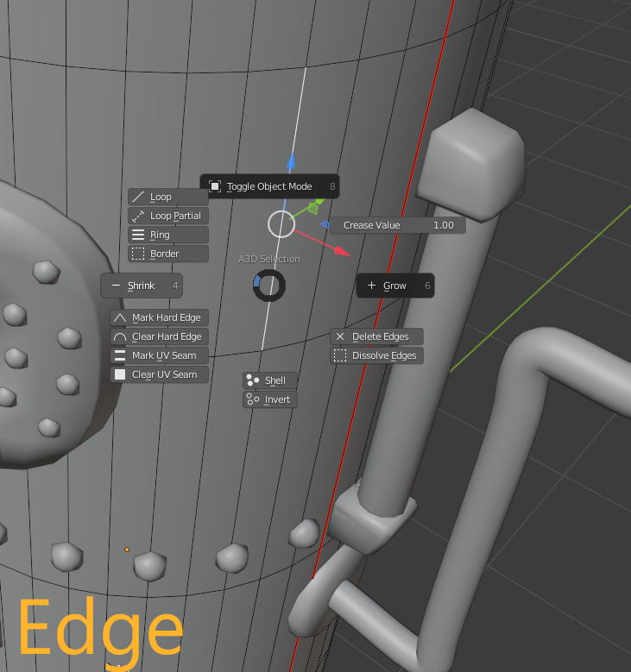Click the blue Z-axis gizmo arrow
This screenshot has width=631, height=672.
[291, 160]
